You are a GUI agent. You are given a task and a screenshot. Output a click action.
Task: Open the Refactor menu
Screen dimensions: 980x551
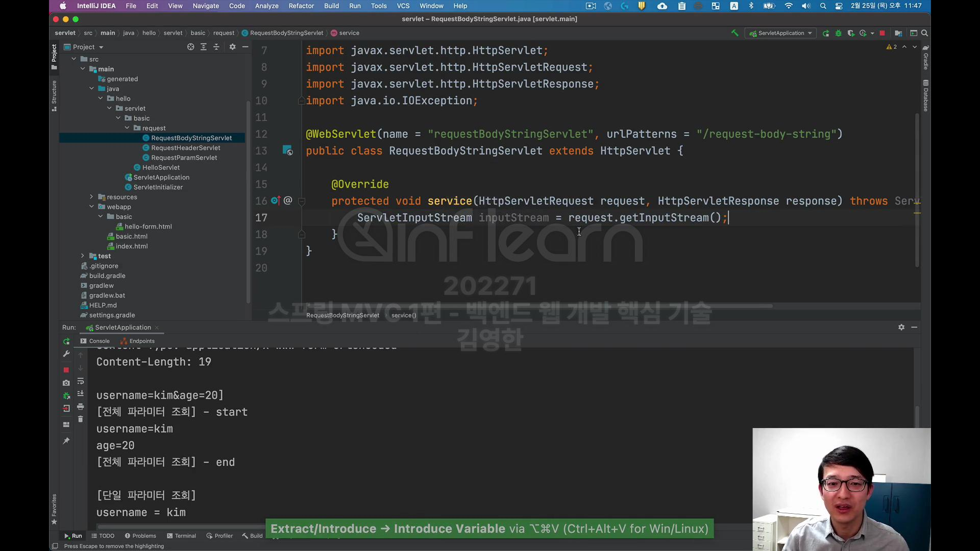pos(301,6)
